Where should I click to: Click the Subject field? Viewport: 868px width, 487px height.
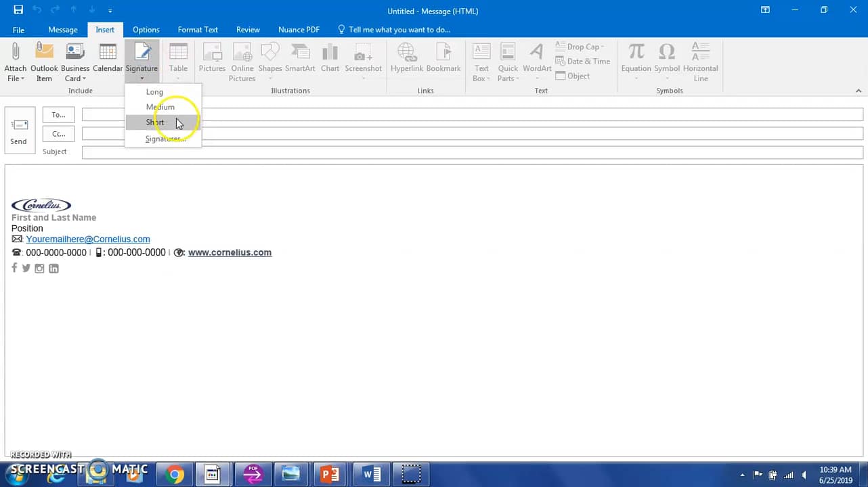point(473,152)
